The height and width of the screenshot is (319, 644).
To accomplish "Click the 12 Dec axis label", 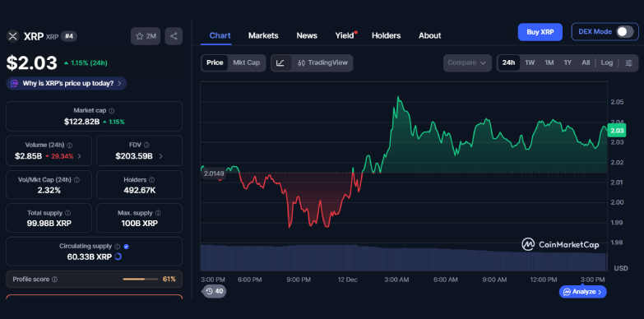I will click(x=347, y=280).
